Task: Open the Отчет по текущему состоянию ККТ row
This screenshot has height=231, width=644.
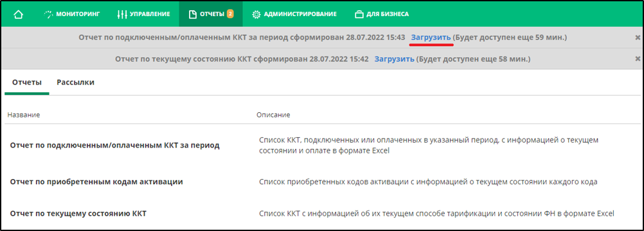Action: [322, 214]
